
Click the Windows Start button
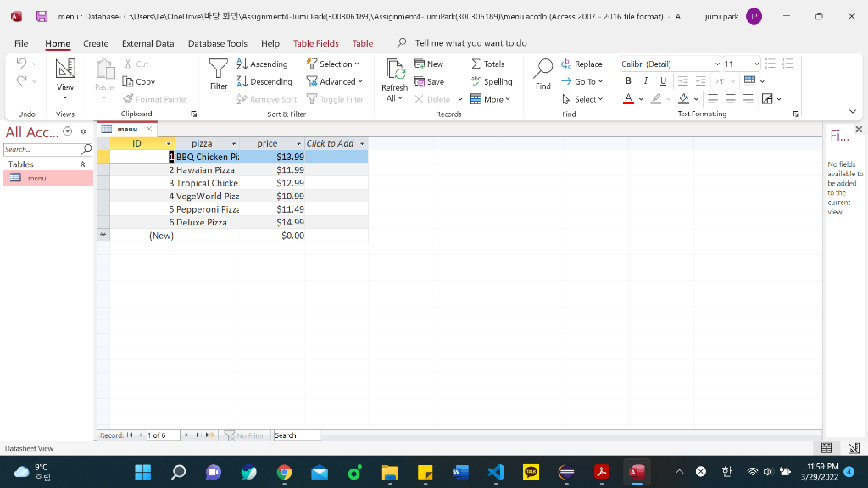pyautogui.click(x=142, y=472)
